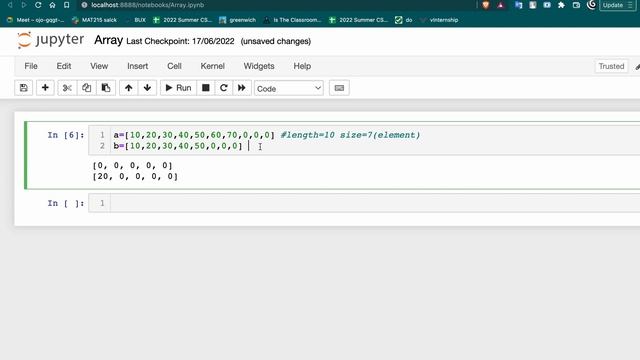Image resolution: width=640 pixels, height=360 pixels.
Task: Go to the browser home page icon
Action: [52, 5]
